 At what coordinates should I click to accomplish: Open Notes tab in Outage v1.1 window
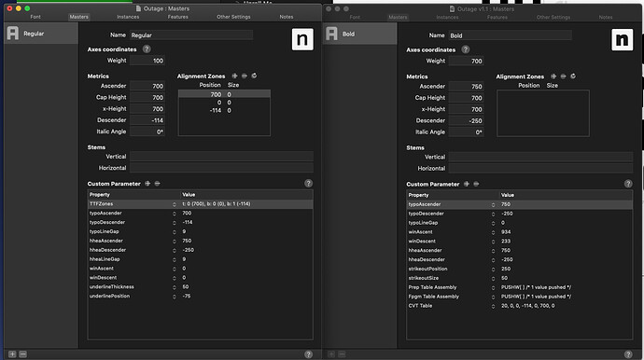coord(606,17)
